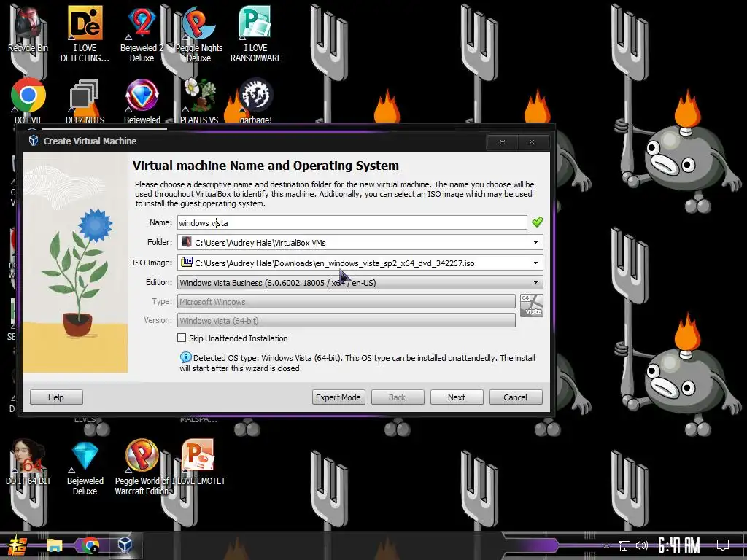Image resolution: width=747 pixels, height=560 pixels.
Task: Open the notification center icon
Action: pos(723,545)
